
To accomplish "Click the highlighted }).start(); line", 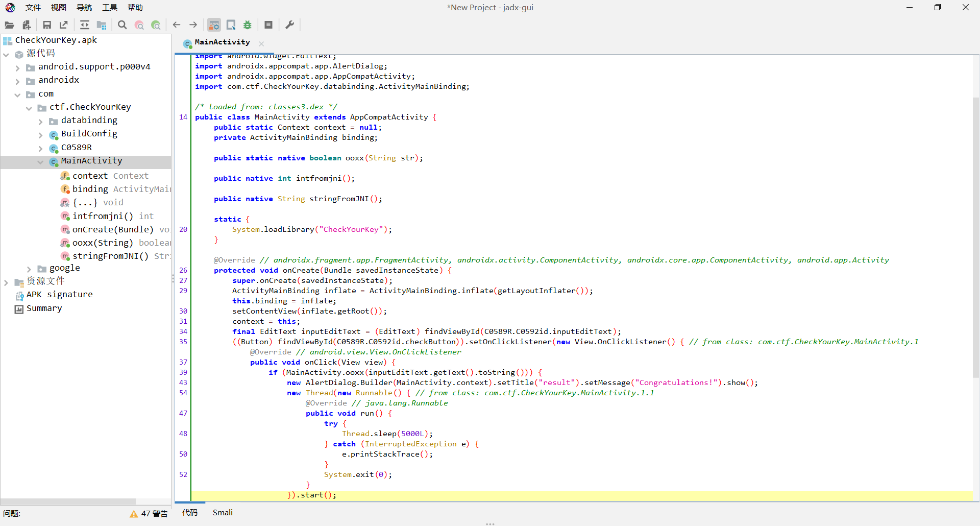I will [582, 495].
